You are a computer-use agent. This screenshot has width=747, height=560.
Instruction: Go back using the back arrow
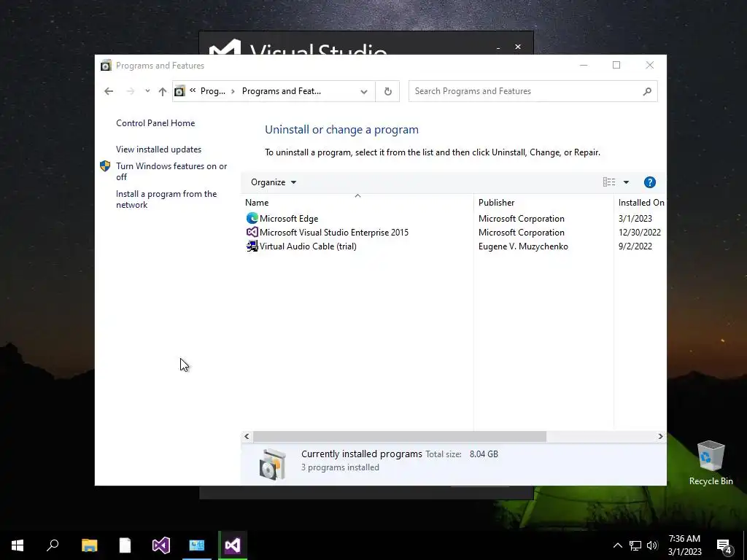[x=109, y=91]
